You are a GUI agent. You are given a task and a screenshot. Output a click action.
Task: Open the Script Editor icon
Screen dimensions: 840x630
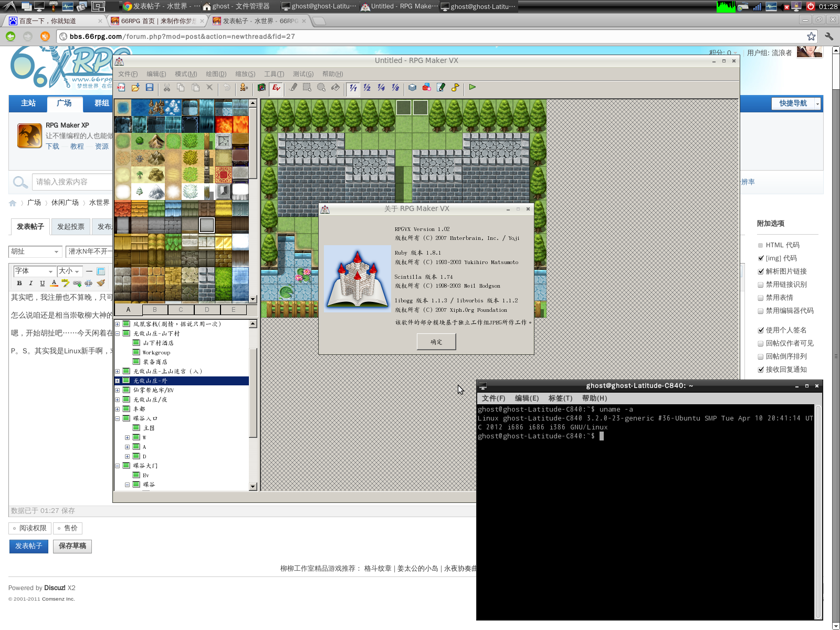(441, 88)
